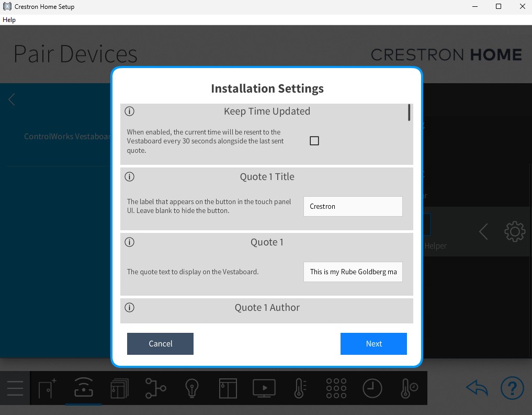Click the back chevron under Pair Devices
The image size is (532, 415).
12,99
